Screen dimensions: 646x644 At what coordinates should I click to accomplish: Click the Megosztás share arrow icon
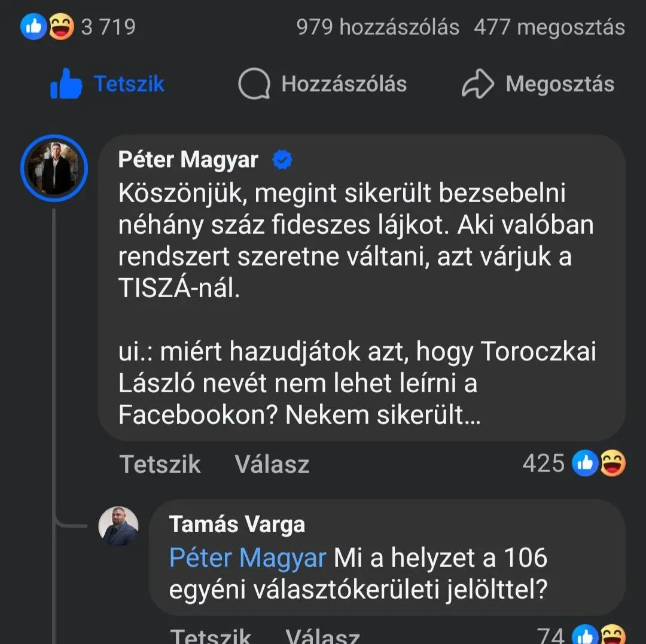coord(477,84)
